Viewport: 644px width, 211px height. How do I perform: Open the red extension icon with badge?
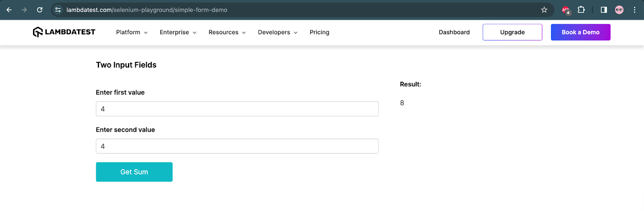point(566,10)
